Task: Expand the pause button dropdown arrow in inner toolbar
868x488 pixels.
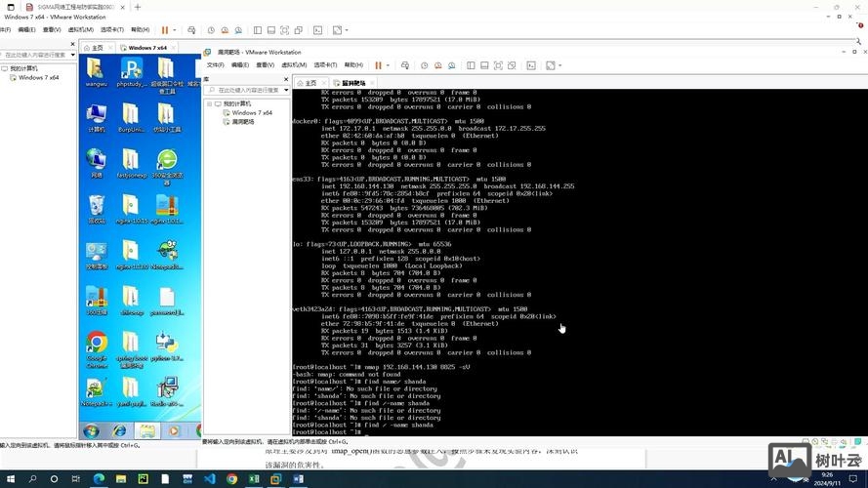Action: (388, 65)
